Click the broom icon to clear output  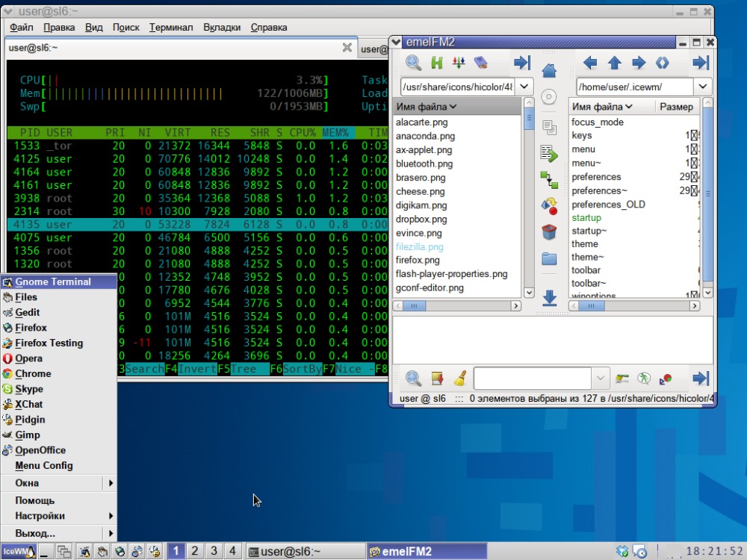pos(460,378)
